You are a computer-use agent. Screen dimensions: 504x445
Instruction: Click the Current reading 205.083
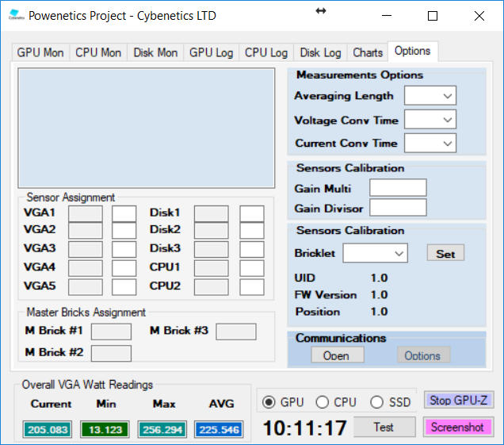point(48,429)
